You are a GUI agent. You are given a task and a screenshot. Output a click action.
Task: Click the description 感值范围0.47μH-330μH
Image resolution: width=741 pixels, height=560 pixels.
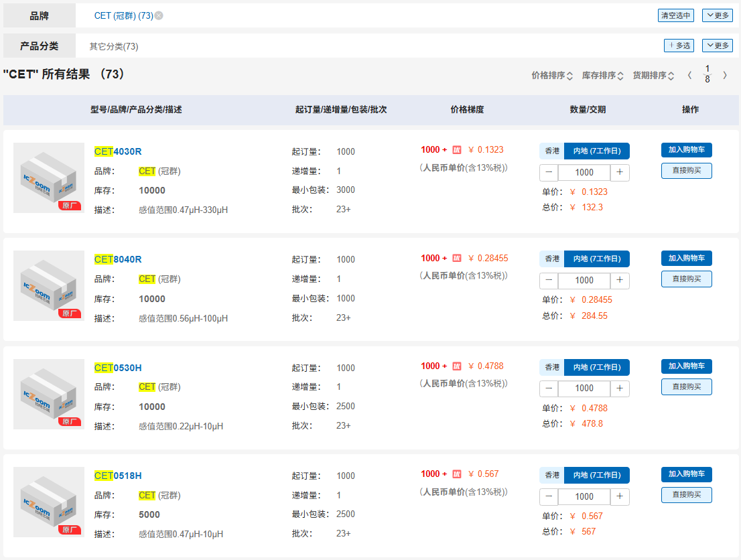(184, 210)
